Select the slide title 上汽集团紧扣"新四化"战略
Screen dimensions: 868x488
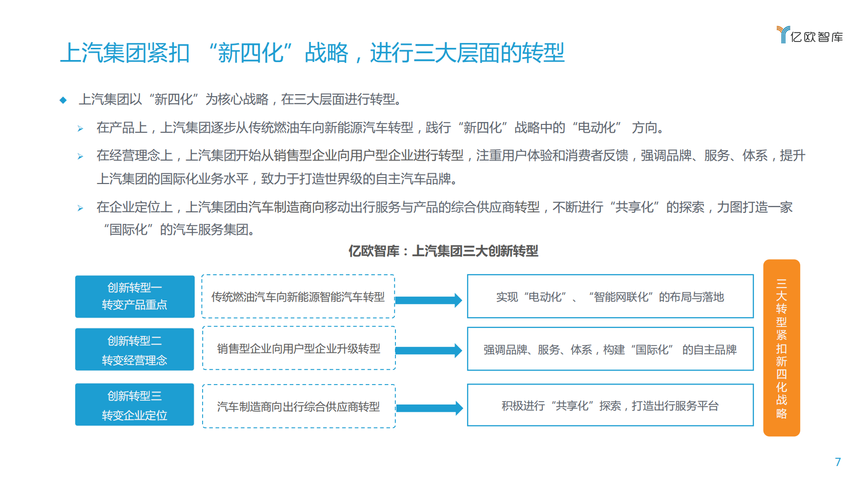click(312, 53)
